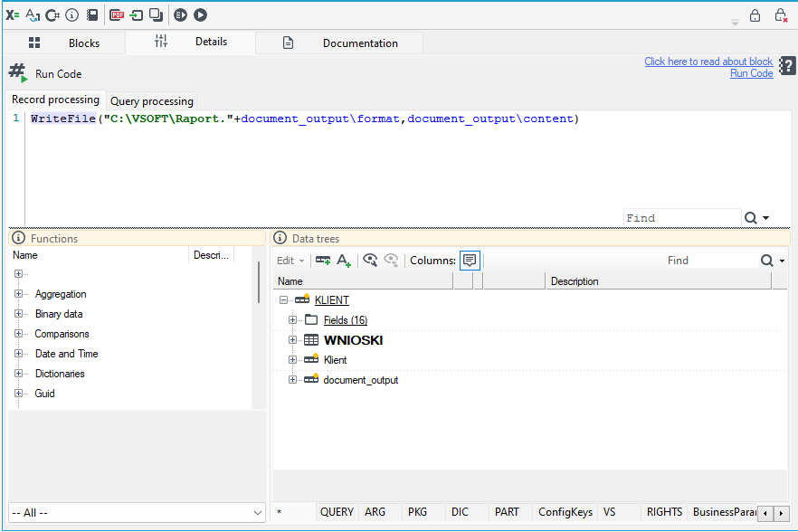Viewport: 798px width, 532px height.
Task: Click the green arrow import icon
Action: pos(137,15)
